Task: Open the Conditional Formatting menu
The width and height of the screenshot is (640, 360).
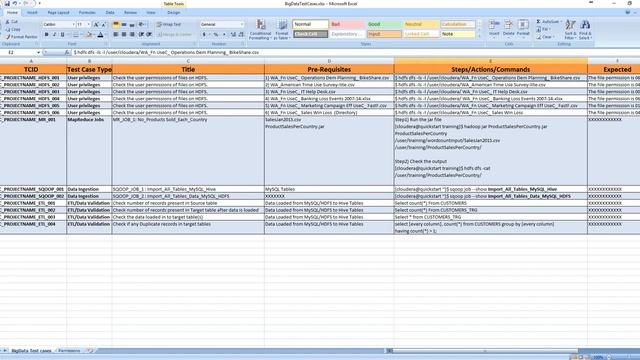Action: point(260,29)
